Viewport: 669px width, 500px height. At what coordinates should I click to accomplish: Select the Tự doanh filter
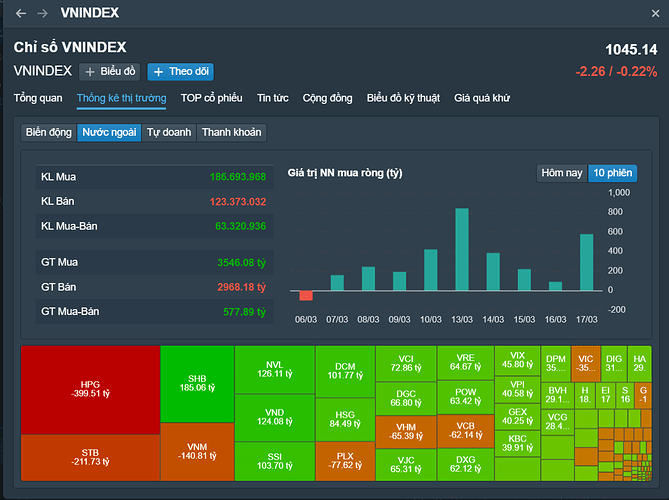click(x=170, y=132)
